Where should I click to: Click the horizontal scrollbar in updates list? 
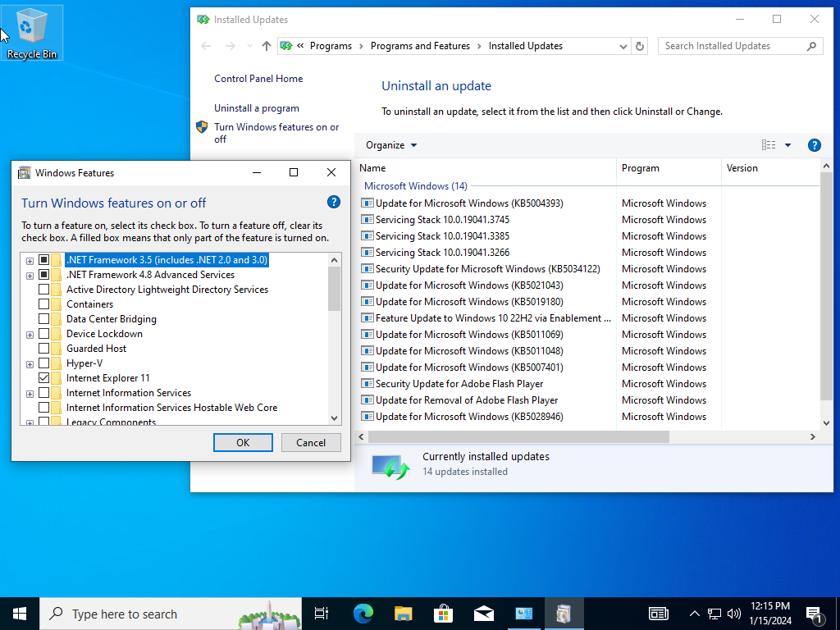tap(518, 437)
